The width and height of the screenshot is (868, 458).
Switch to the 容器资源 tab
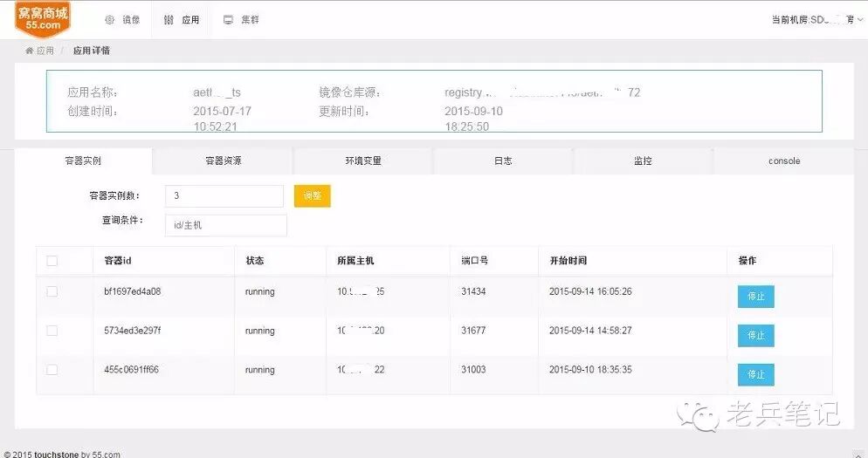pos(223,161)
